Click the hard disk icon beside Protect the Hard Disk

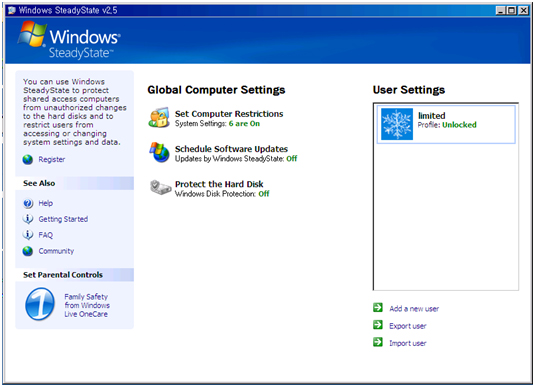(x=160, y=187)
